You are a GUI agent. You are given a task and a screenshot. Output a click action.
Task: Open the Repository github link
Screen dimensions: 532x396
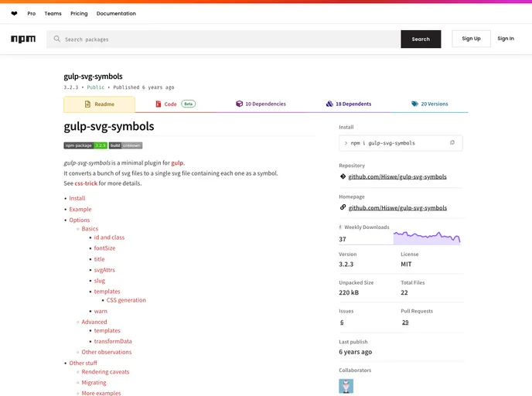tap(397, 176)
